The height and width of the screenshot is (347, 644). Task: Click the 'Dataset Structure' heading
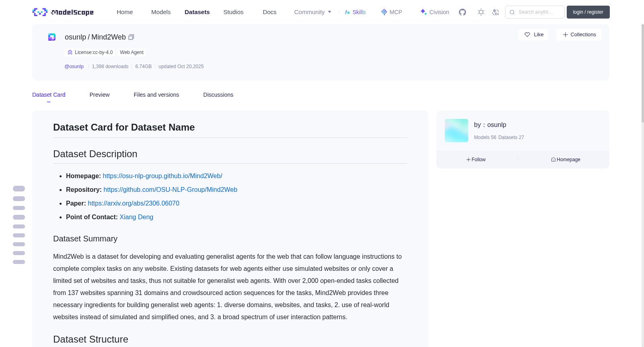[91, 339]
